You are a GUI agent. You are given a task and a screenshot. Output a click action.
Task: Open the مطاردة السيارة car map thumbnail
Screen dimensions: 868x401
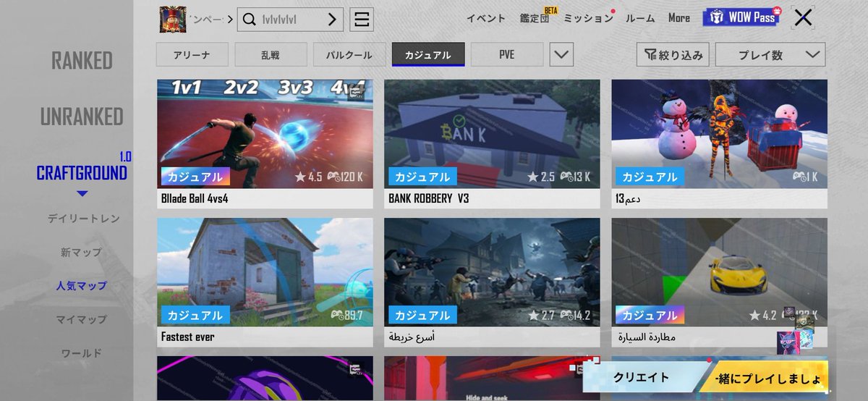point(719,273)
